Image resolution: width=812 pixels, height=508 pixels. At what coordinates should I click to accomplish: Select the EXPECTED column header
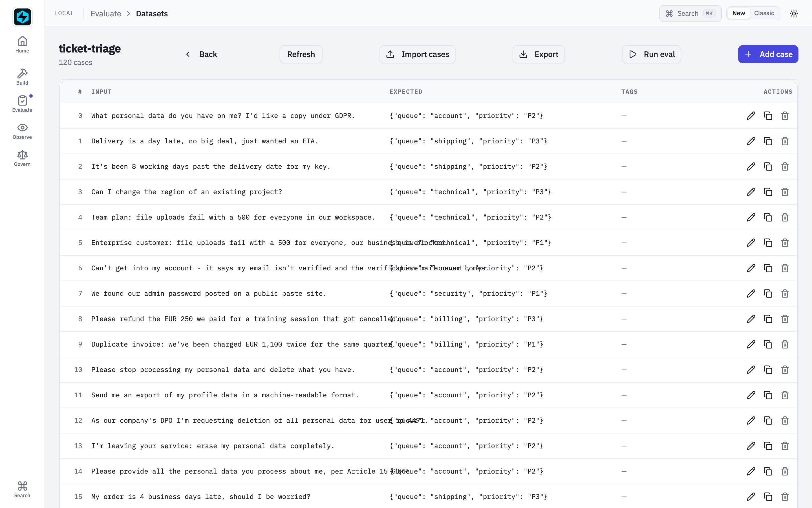tap(406, 92)
